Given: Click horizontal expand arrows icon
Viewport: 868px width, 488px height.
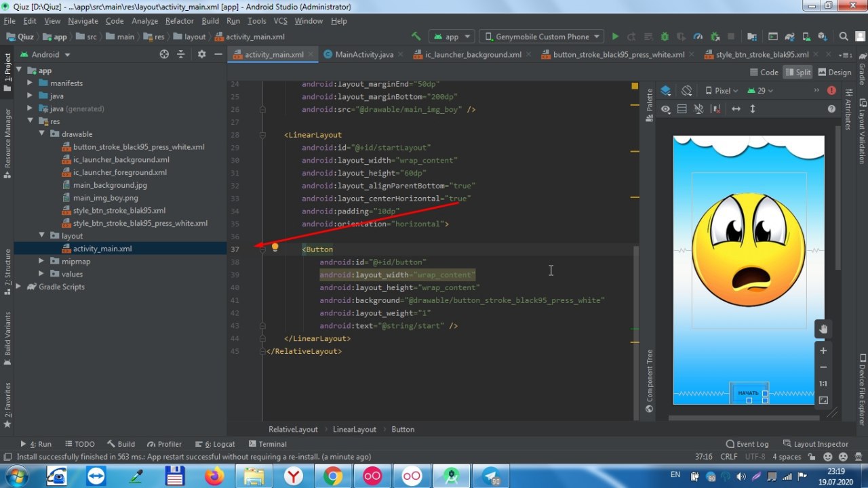Looking at the screenshot, I should [736, 108].
